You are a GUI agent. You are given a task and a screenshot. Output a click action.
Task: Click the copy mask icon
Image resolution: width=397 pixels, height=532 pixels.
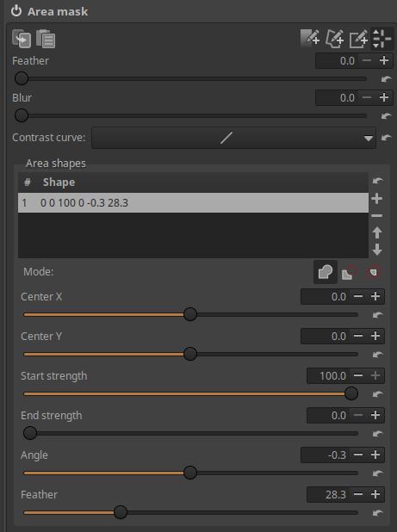[22, 39]
